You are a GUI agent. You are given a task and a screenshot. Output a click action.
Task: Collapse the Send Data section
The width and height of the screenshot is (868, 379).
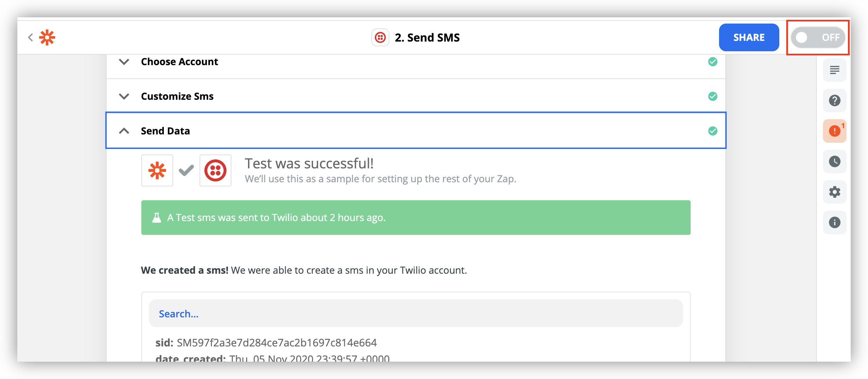[124, 131]
